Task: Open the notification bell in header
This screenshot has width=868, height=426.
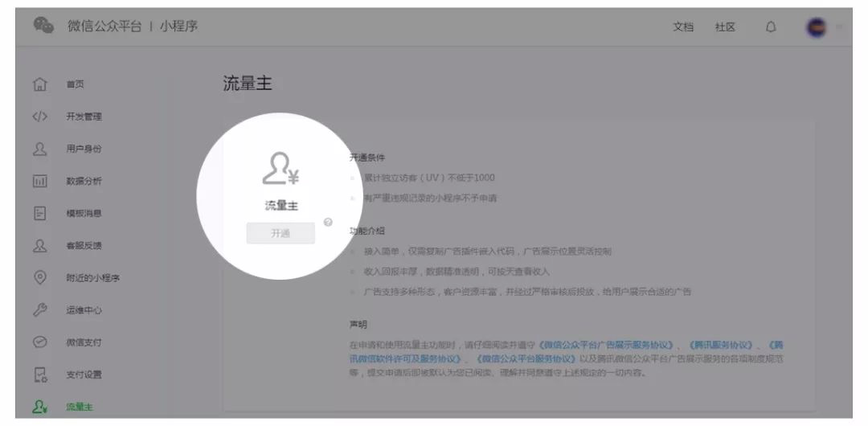Action: click(771, 27)
